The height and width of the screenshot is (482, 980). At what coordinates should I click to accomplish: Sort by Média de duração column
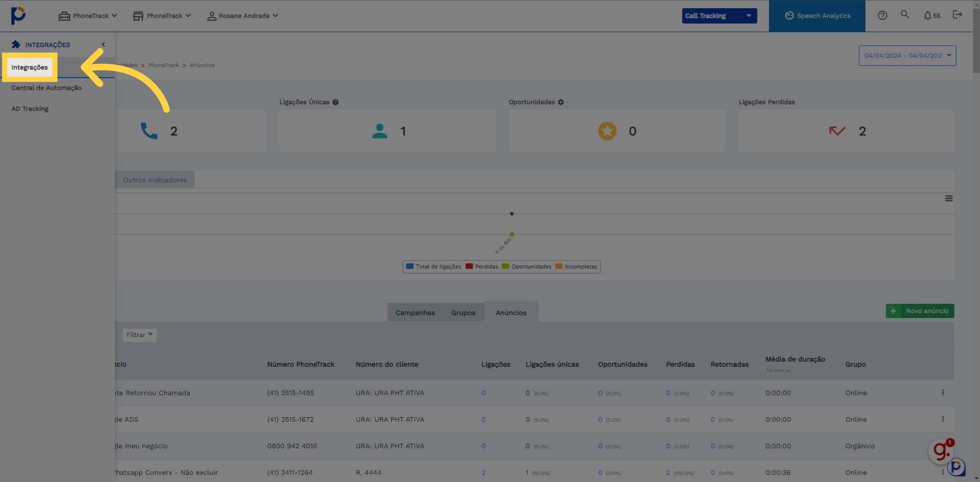[x=795, y=359]
